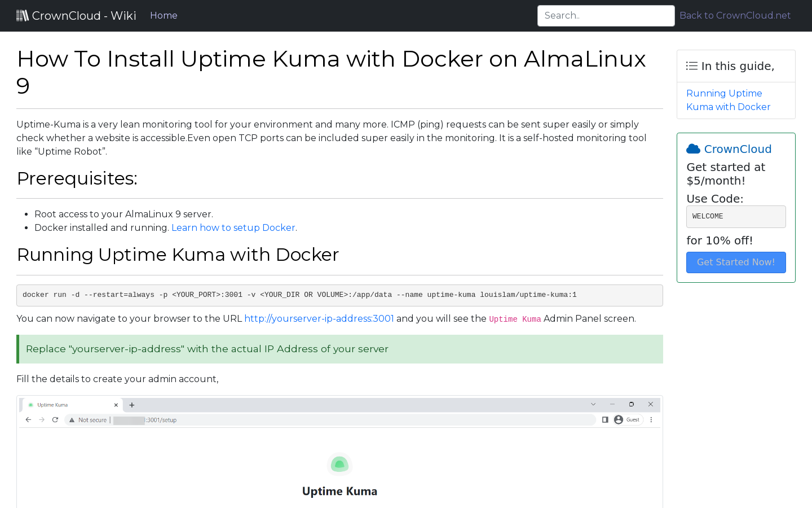The width and height of the screenshot is (812, 508).
Task: Click the 'Running Uptime Kuma with Docker' heading
Action: pyautogui.click(x=178, y=255)
